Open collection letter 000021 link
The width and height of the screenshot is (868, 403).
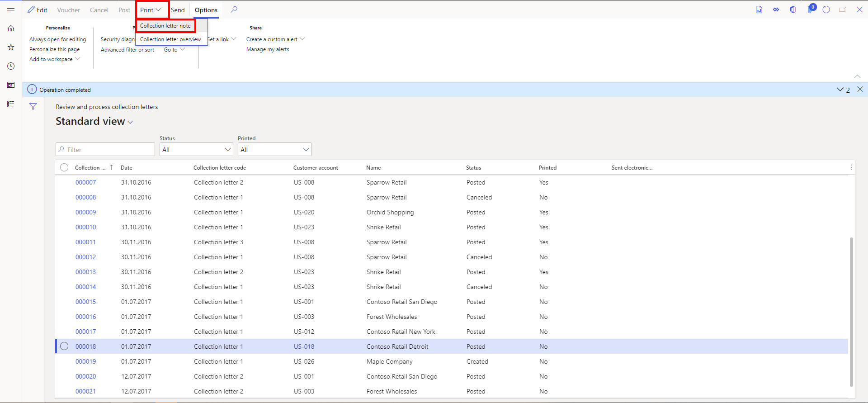[86, 391]
